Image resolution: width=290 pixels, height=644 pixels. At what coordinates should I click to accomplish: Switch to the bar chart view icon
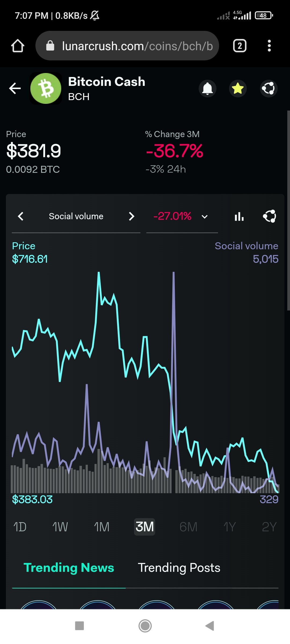point(239,216)
